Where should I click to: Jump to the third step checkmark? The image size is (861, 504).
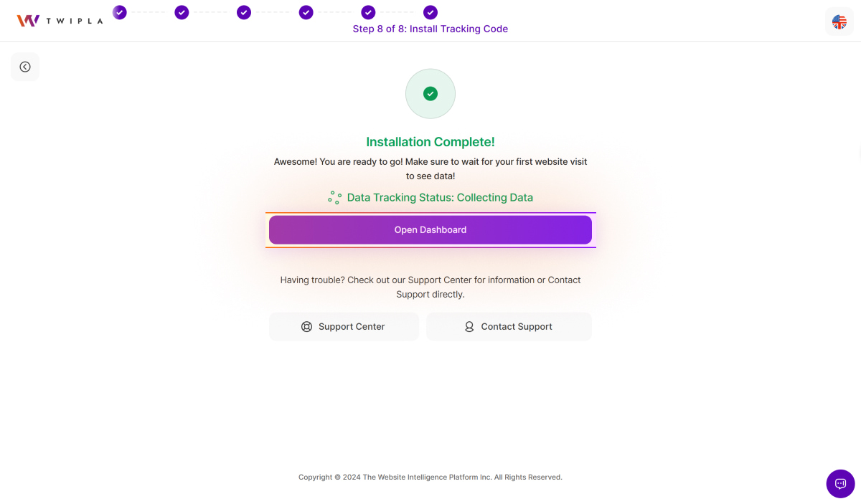244,12
